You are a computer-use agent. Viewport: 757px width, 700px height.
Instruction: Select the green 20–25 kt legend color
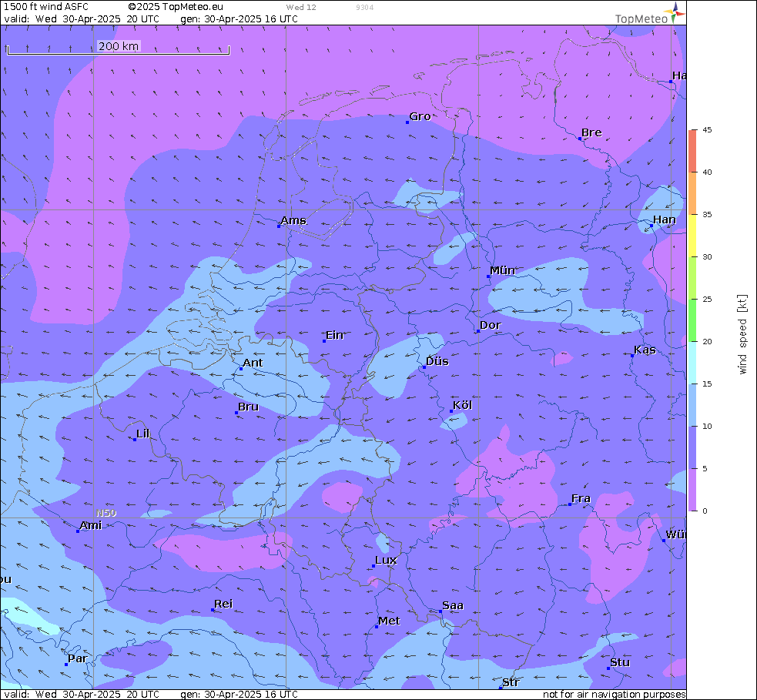(x=692, y=320)
